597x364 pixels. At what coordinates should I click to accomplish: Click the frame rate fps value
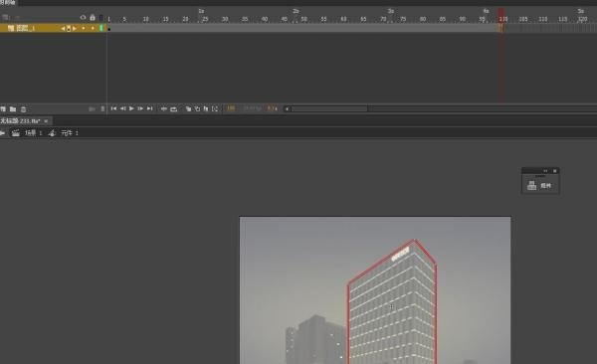tap(252, 108)
